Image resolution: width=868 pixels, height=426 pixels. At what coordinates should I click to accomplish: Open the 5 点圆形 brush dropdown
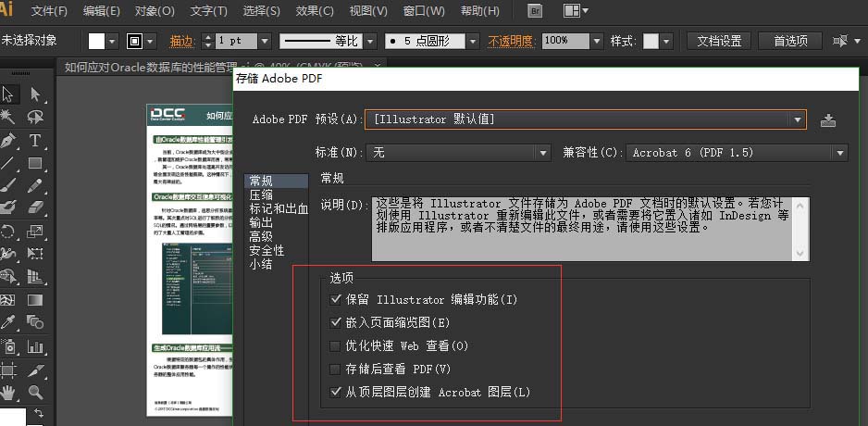[x=473, y=41]
